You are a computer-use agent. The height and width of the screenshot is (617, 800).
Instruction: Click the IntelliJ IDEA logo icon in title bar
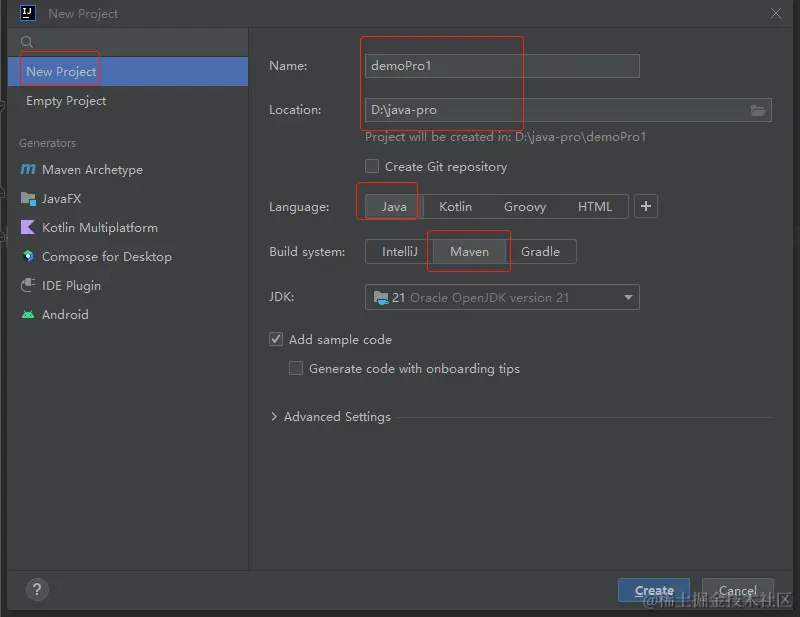pyautogui.click(x=28, y=13)
